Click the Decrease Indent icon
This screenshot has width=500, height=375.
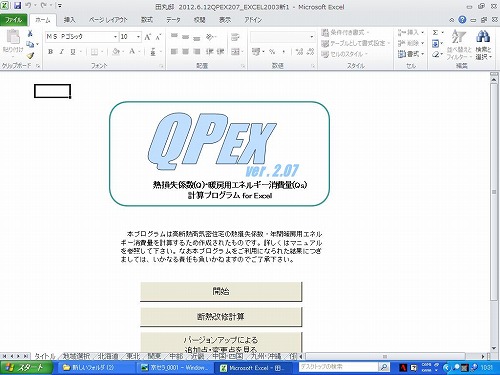(209, 51)
